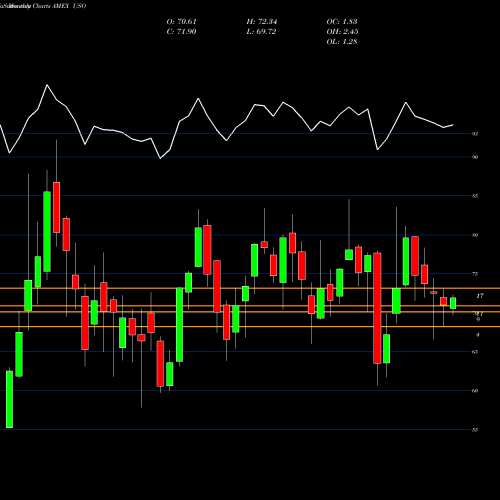Click the 55 price axis label
Screen dimensions: 500x500
[x=475, y=430]
